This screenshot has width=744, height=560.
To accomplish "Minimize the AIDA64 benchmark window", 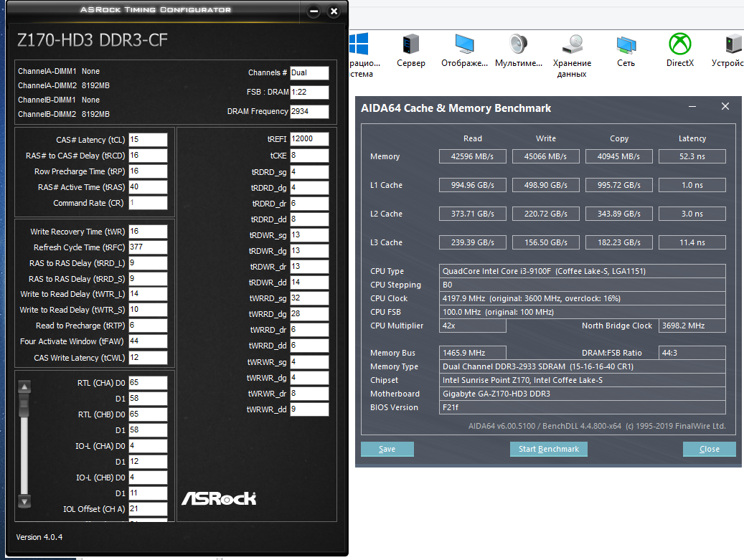I will point(692,107).
